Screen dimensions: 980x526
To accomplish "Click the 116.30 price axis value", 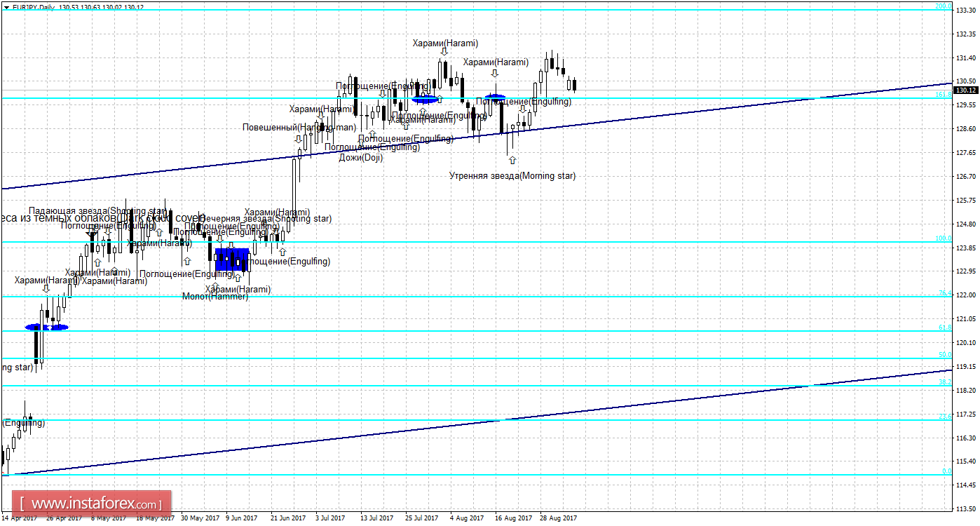I will [966, 438].
